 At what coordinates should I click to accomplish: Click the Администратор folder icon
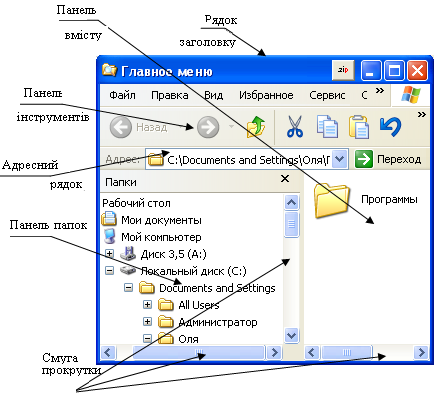pyautogui.click(x=166, y=322)
